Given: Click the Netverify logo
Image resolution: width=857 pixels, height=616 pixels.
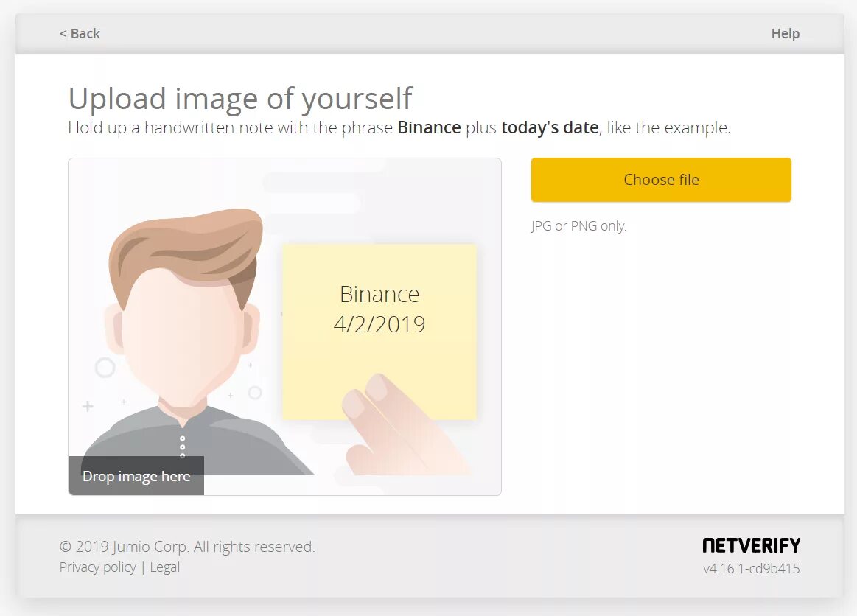Looking at the screenshot, I should click(x=751, y=545).
